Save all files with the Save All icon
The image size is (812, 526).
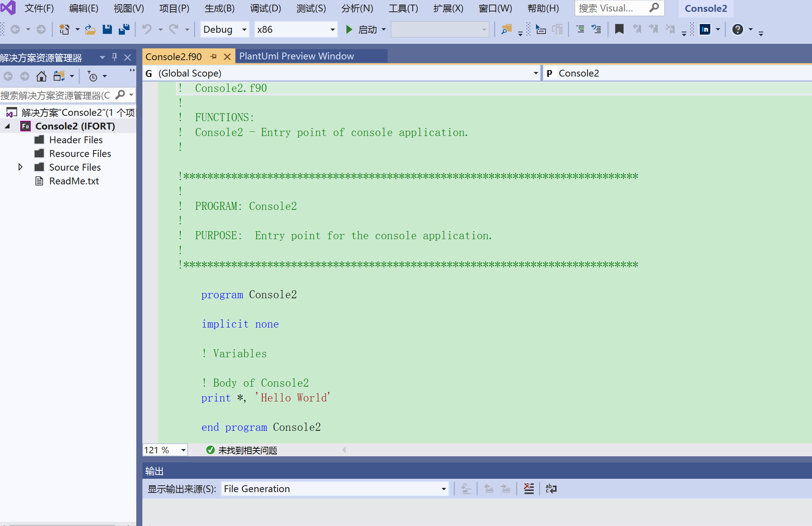[x=124, y=29]
